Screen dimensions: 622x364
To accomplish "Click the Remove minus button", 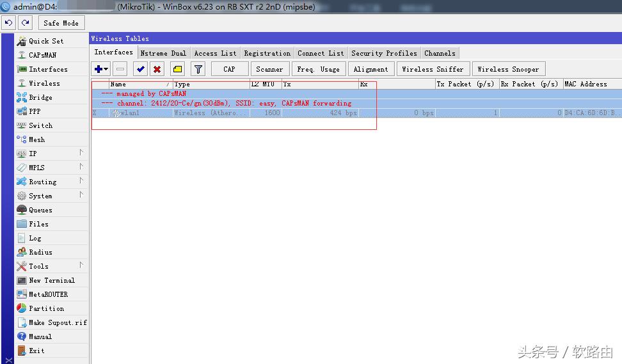I will point(120,69).
